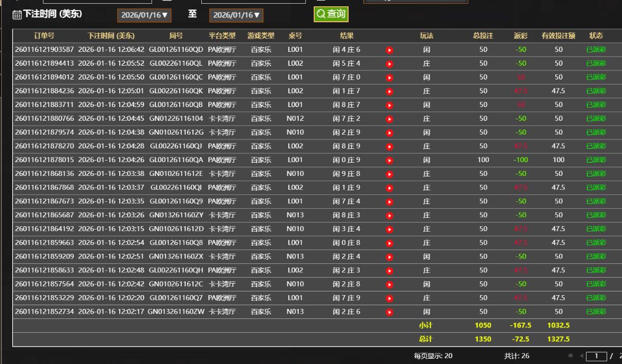Viewport: 622px width, 364px height.
Task: Click the 订单号 column header
Action: coord(44,36)
